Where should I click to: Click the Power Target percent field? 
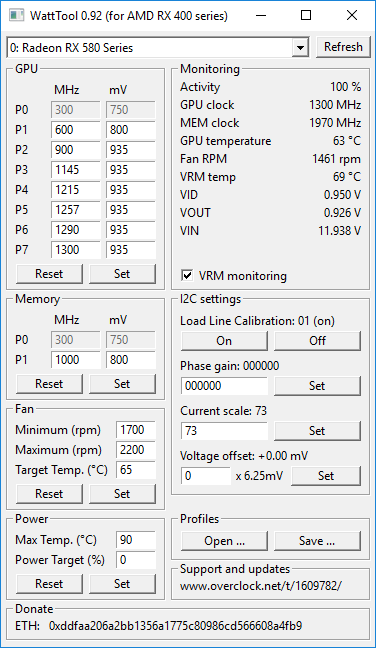(136, 560)
